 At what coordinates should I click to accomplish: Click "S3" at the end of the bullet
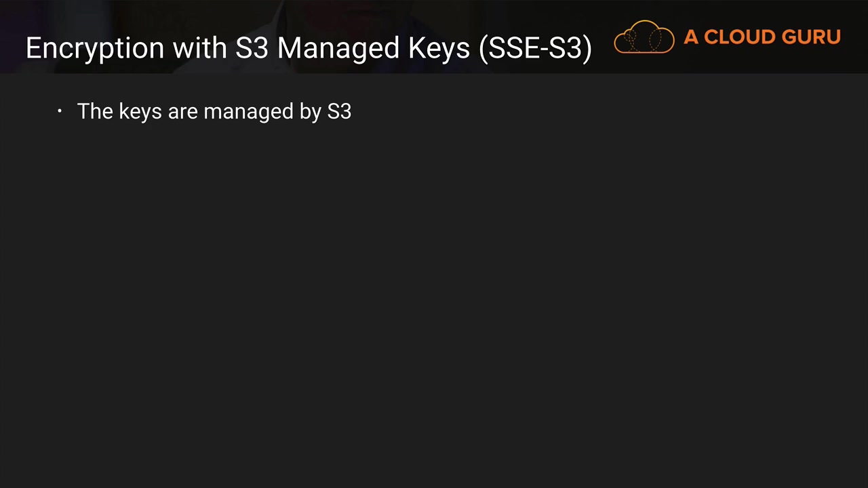(339, 111)
